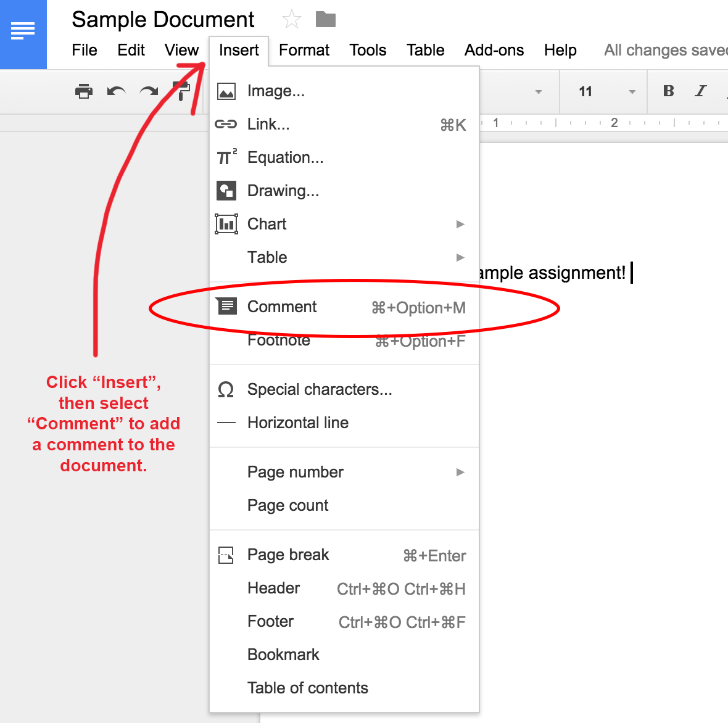Open the Format menu

[x=304, y=50]
